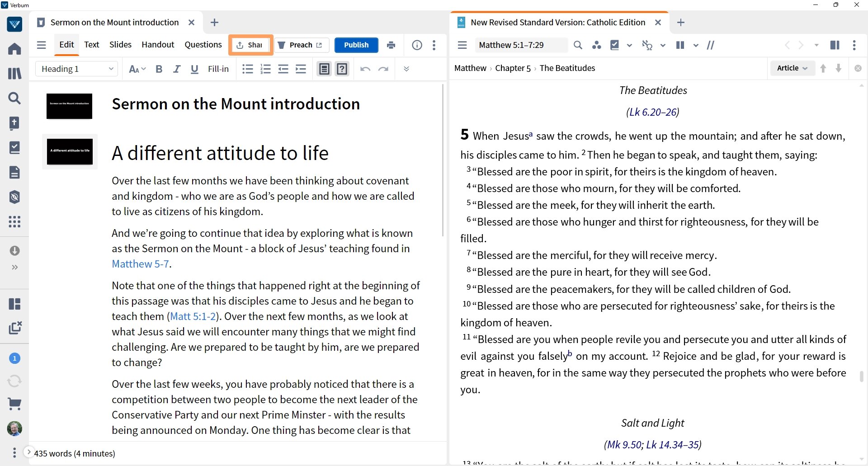Open the Factbook icon in sidebar
The width and height of the screenshot is (868, 466).
14,123
